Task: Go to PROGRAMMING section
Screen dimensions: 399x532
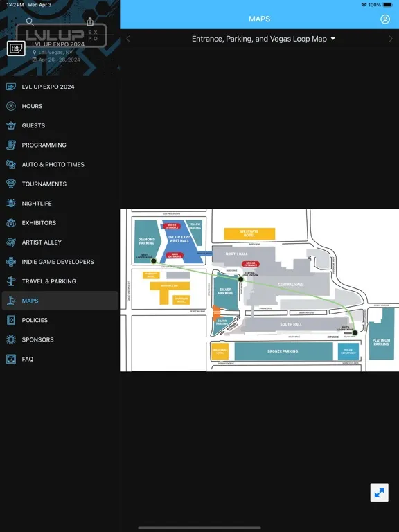Action: [60, 145]
